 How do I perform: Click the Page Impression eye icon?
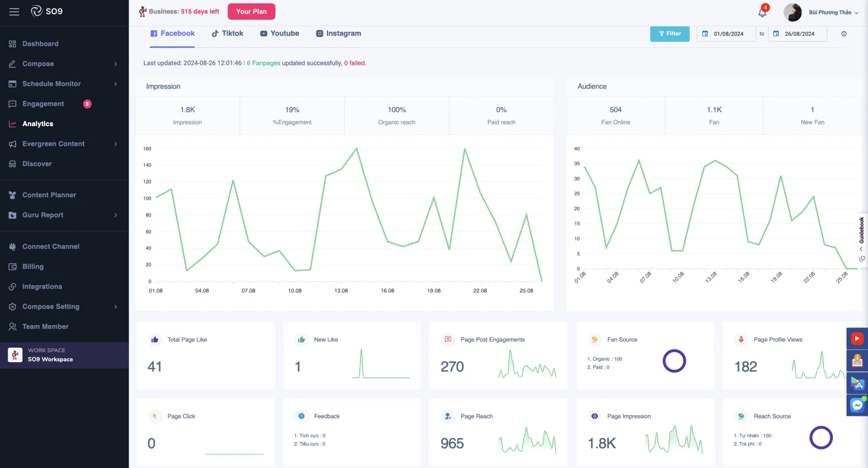click(594, 416)
